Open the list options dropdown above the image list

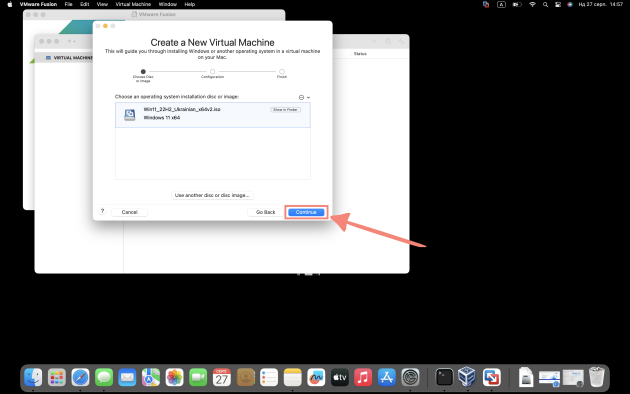tap(304, 97)
